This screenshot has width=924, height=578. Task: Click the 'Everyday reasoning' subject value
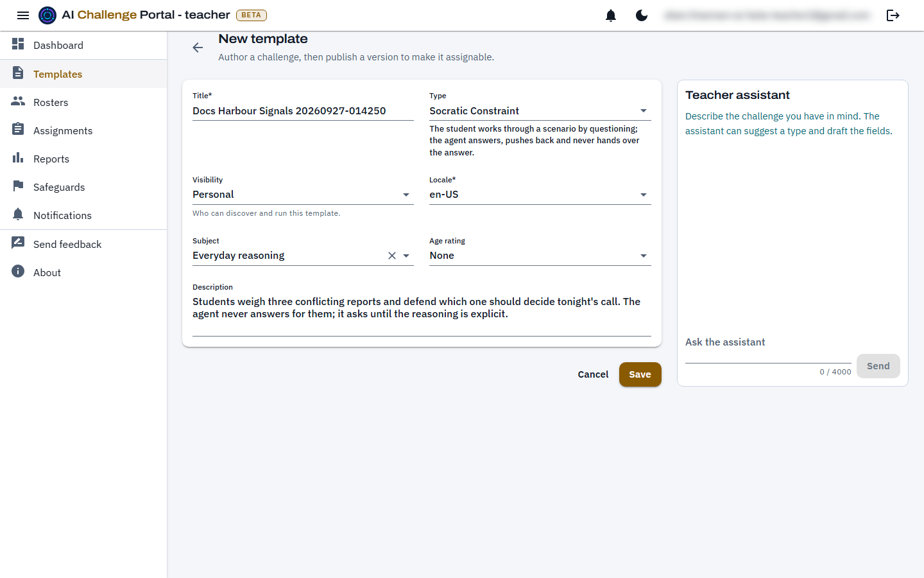pos(238,256)
